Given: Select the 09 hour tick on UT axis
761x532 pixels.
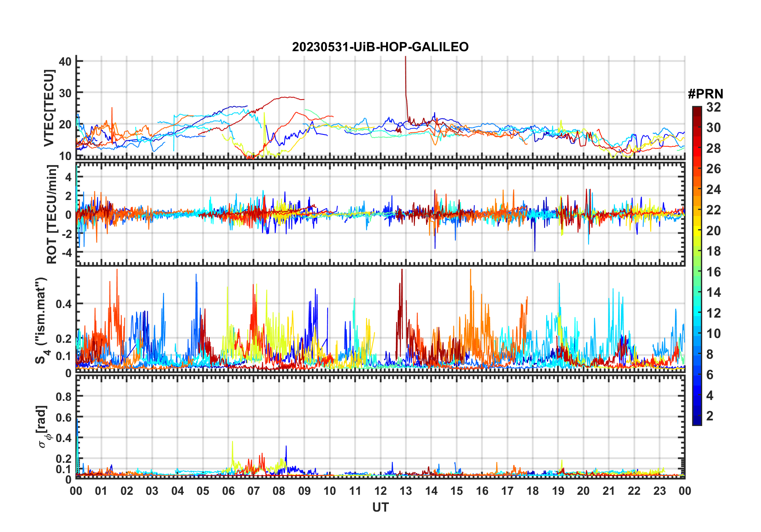Looking at the screenshot, I should tap(304, 491).
